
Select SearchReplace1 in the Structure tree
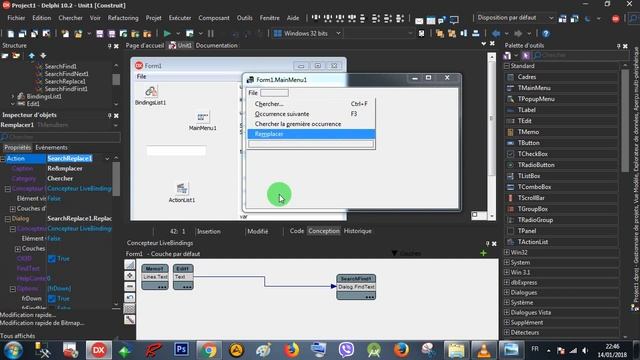tap(65, 81)
